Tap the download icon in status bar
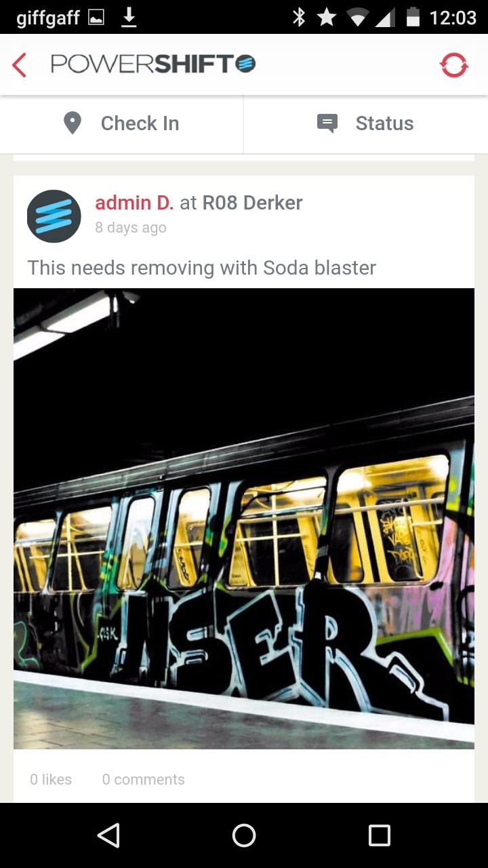 [129, 18]
